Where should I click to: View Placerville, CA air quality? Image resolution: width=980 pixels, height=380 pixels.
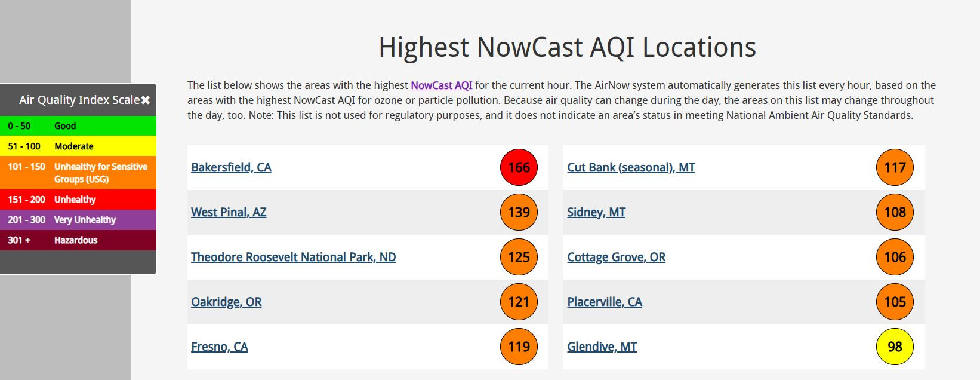point(605,302)
